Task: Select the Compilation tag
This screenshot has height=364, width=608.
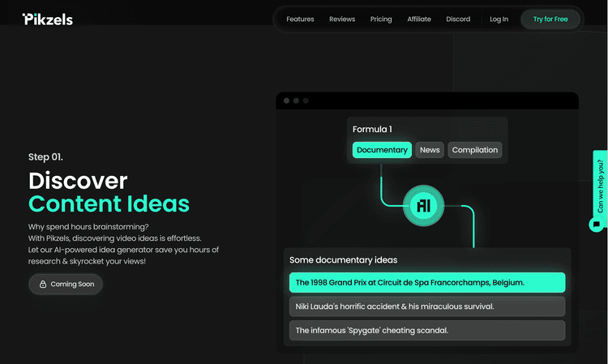Action: point(475,150)
